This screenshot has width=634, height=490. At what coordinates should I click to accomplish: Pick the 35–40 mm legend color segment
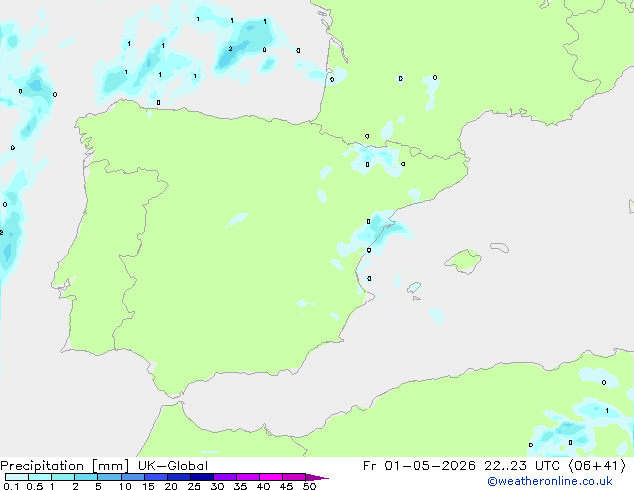click(x=248, y=477)
